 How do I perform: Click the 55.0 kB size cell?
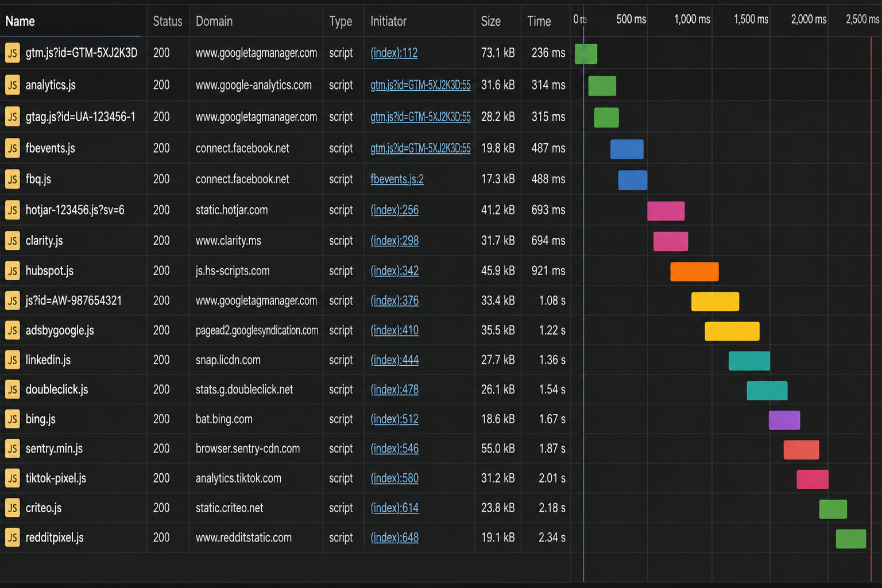[x=498, y=449]
